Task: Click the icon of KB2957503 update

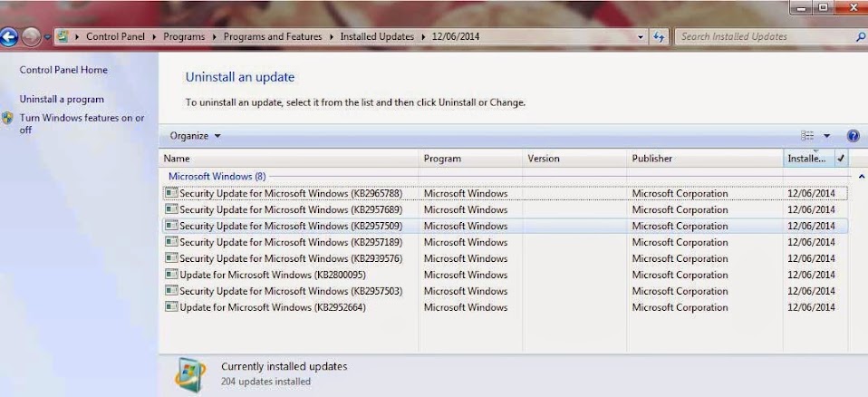Action: (x=171, y=291)
